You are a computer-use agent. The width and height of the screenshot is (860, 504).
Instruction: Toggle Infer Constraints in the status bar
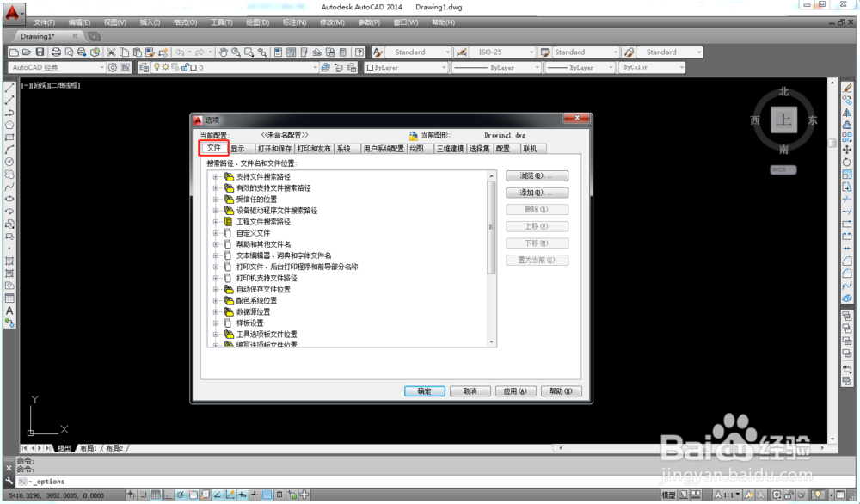coord(131,495)
